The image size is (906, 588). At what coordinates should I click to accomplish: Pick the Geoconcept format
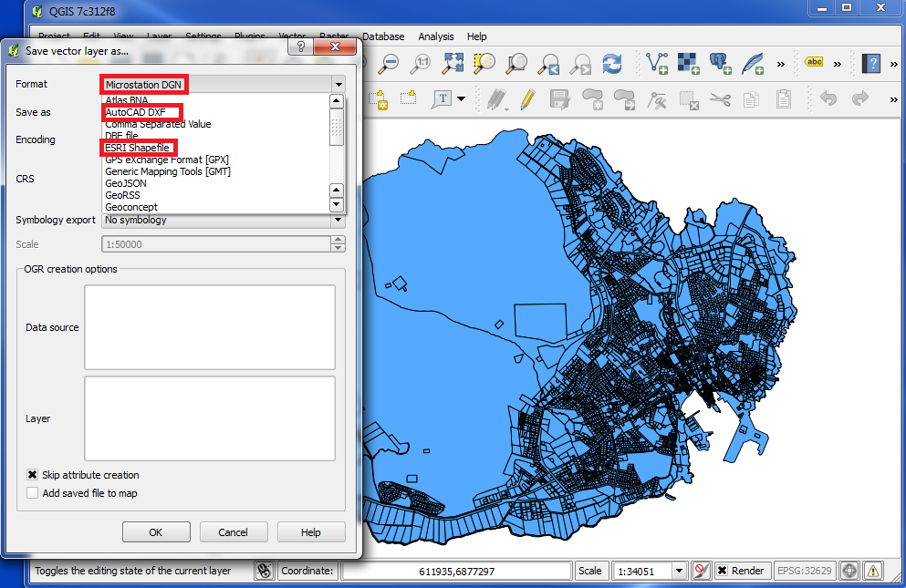[x=131, y=207]
